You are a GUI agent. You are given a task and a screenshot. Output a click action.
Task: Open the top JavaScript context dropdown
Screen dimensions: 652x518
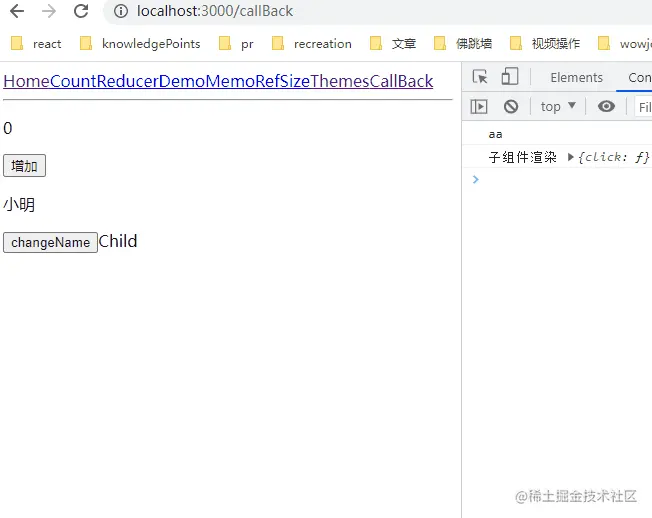pyautogui.click(x=558, y=107)
